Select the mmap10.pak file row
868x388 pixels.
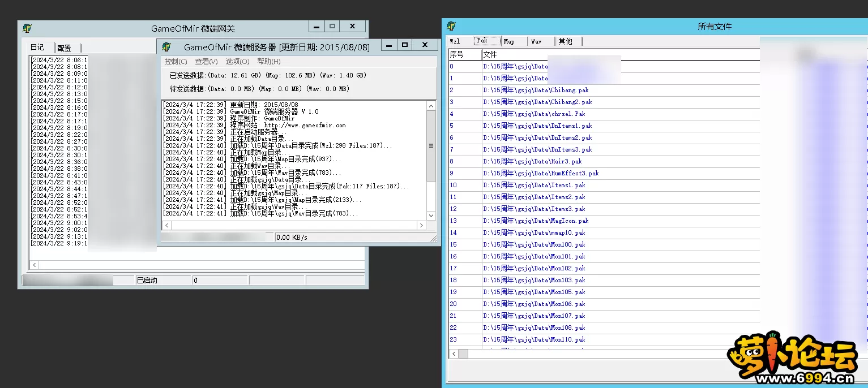(x=604, y=233)
